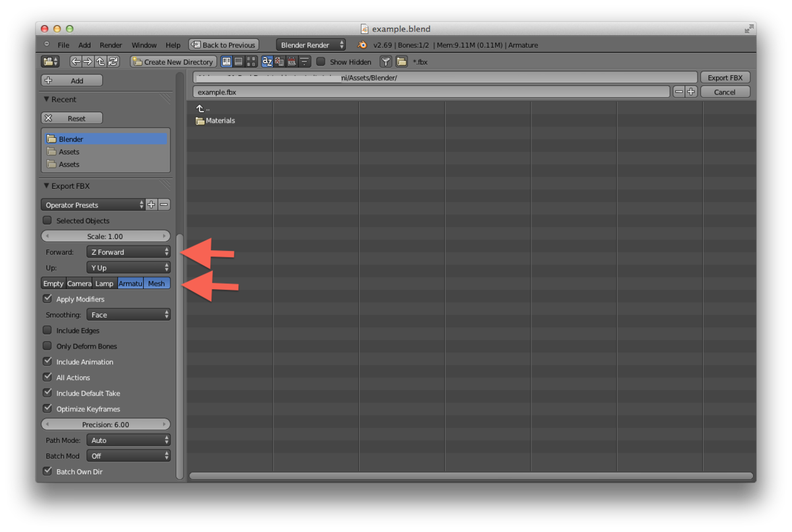
Task: Click Back to Previous button
Action: click(224, 45)
